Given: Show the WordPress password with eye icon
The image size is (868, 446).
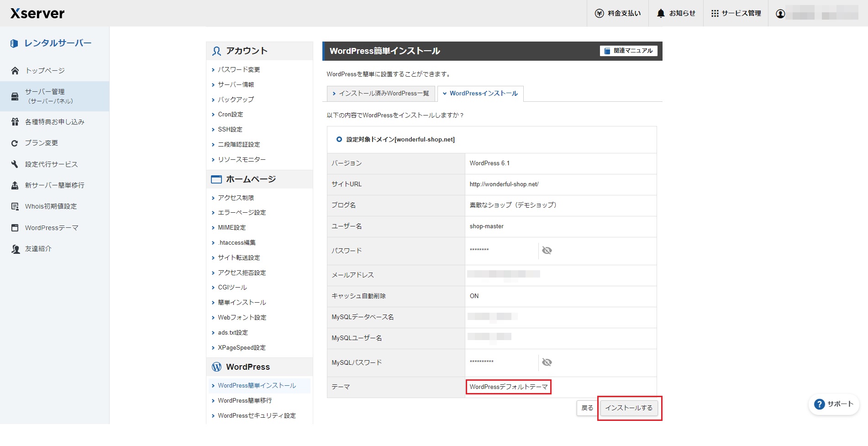Looking at the screenshot, I should [547, 250].
